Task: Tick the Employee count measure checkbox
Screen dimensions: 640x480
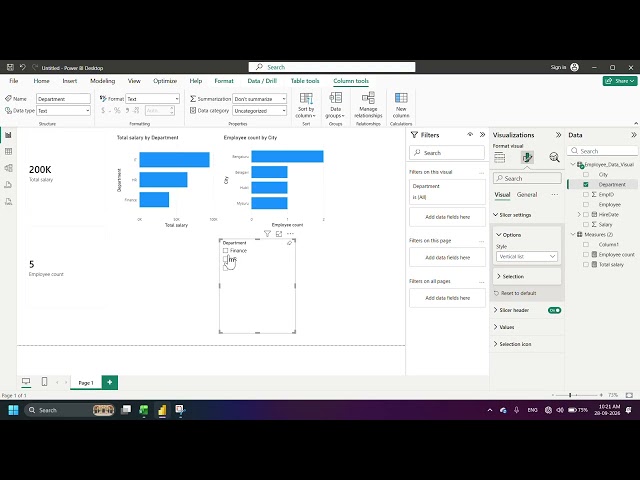Action: (586, 255)
